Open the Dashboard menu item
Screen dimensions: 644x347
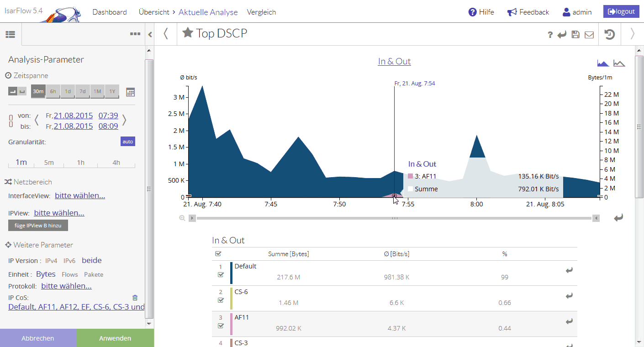tap(110, 12)
